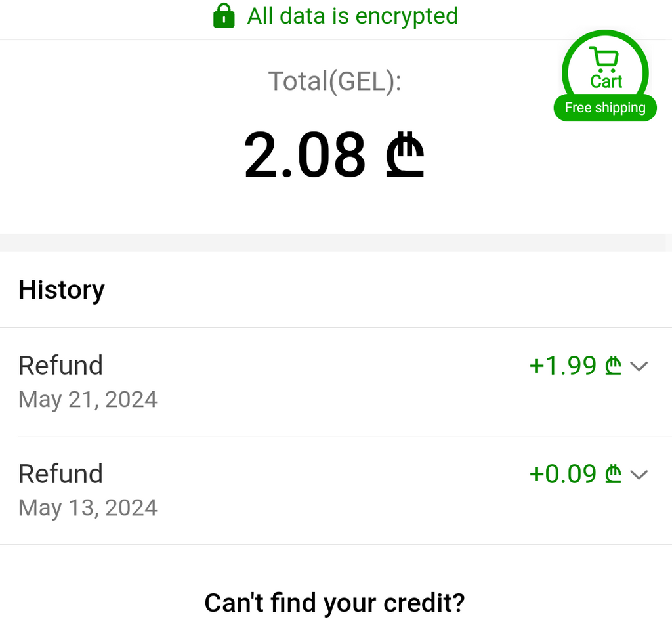
Task: Expand the May 13 refund chevron
Action: point(639,475)
